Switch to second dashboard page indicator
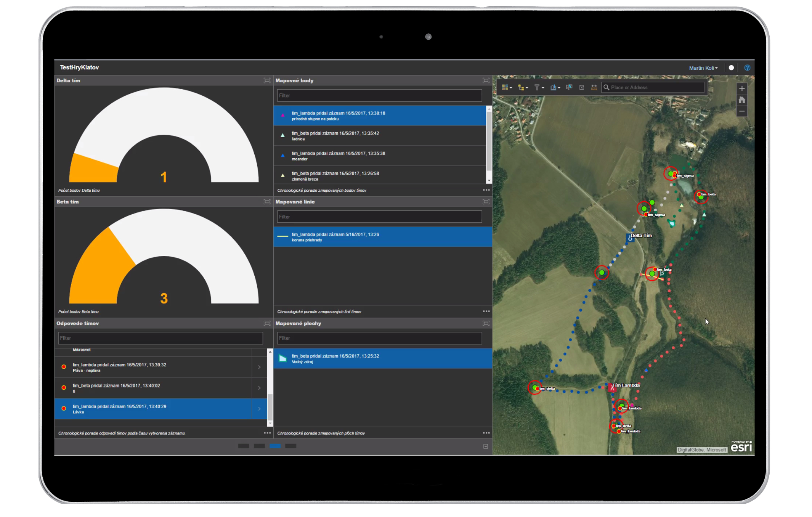The image size is (812, 517). click(x=259, y=446)
